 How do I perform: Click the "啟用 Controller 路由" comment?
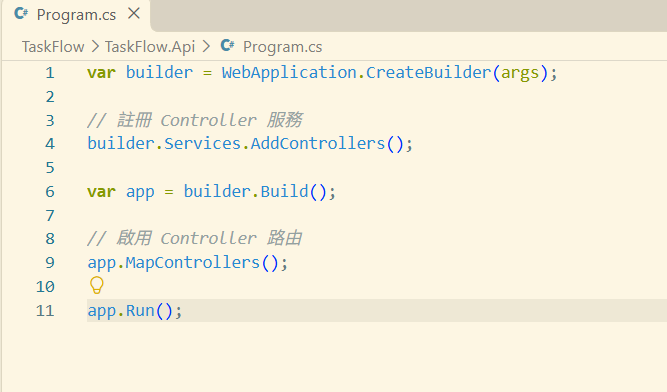pyautogui.click(x=194, y=238)
